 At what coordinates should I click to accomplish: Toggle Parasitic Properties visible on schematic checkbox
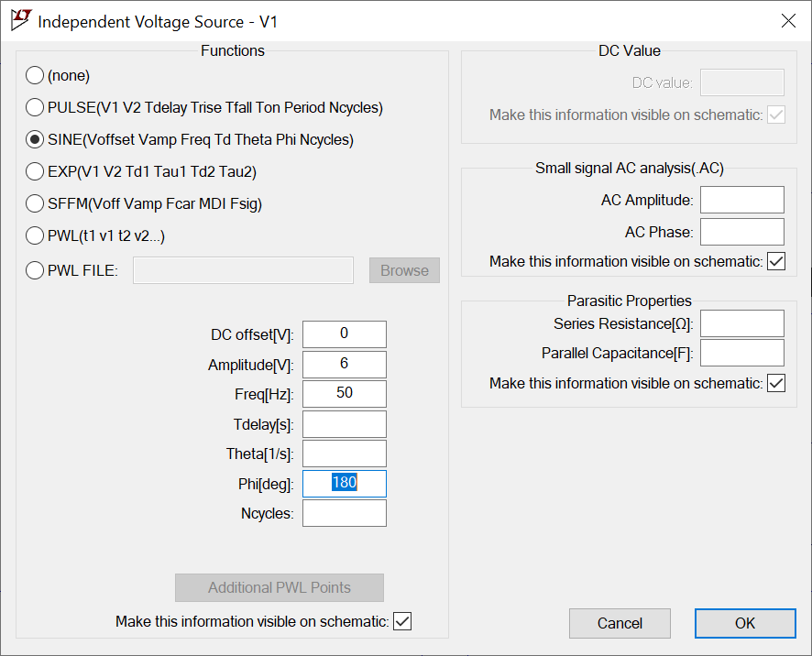(775, 383)
